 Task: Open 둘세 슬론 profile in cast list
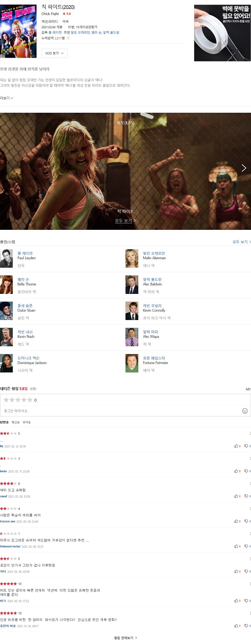(25, 306)
